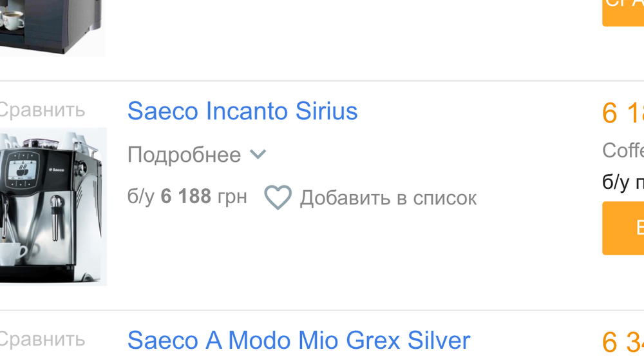Screen dimensions: 644x363
Task: Open the Подробнее details text
Action: coord(184,155)
